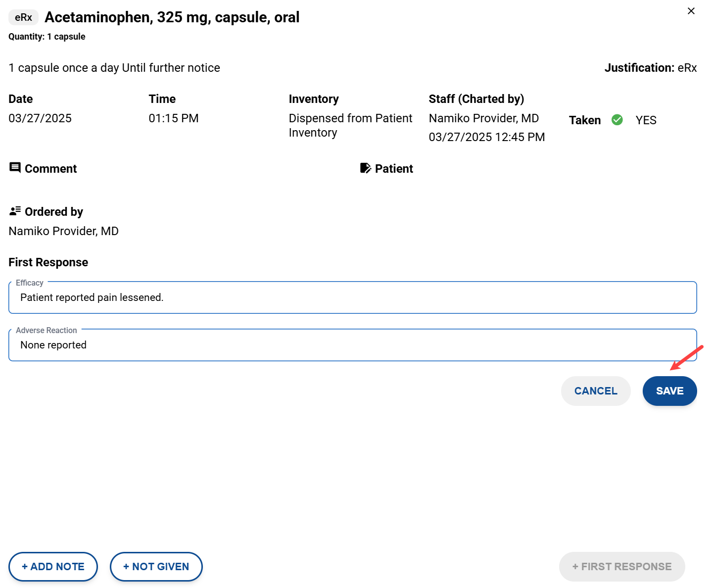Click the Dispensed from Patient Inventory text
The height and width of the screenshot is (588, 711).
[350, 125]
